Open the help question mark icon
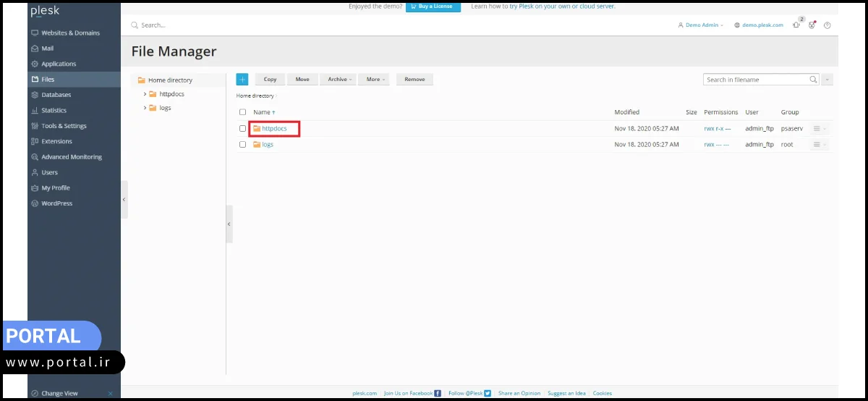The height and width of the screenshot is (401, 868). (827, 25)
